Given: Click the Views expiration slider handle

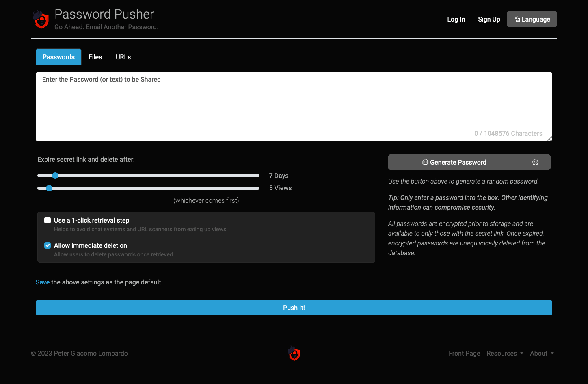Looking at the screenshot, I should tap(49, 188).
